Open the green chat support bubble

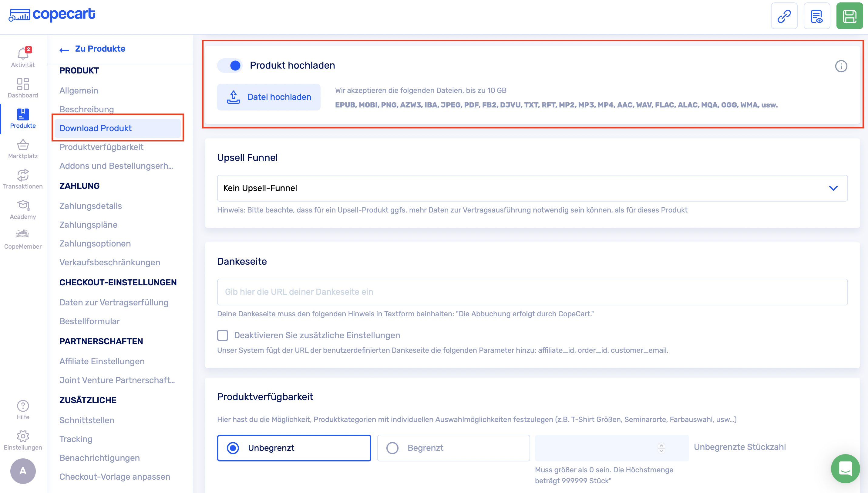(845, 469)
